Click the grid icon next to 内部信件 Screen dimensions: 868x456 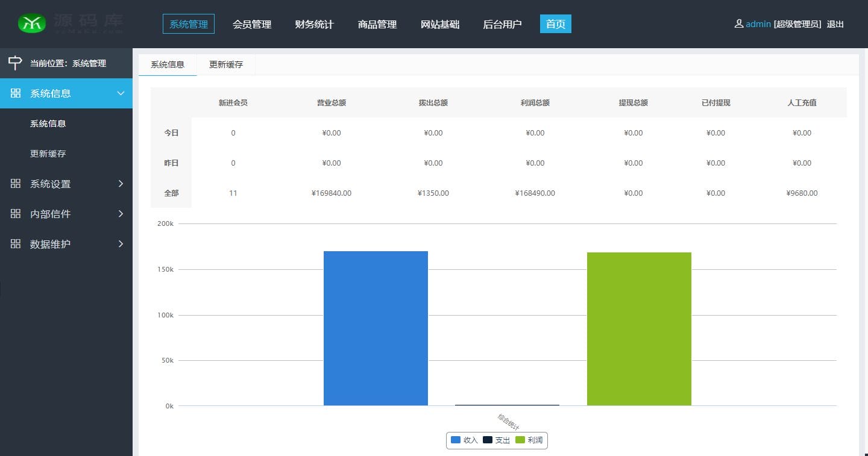click(x=16, y=214)
